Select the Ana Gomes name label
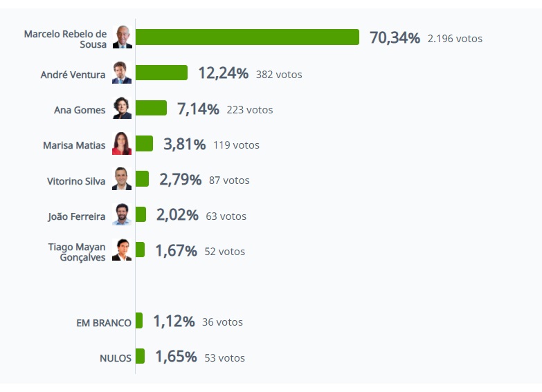This screenshot has width=542, height=392. pos(80,109)
